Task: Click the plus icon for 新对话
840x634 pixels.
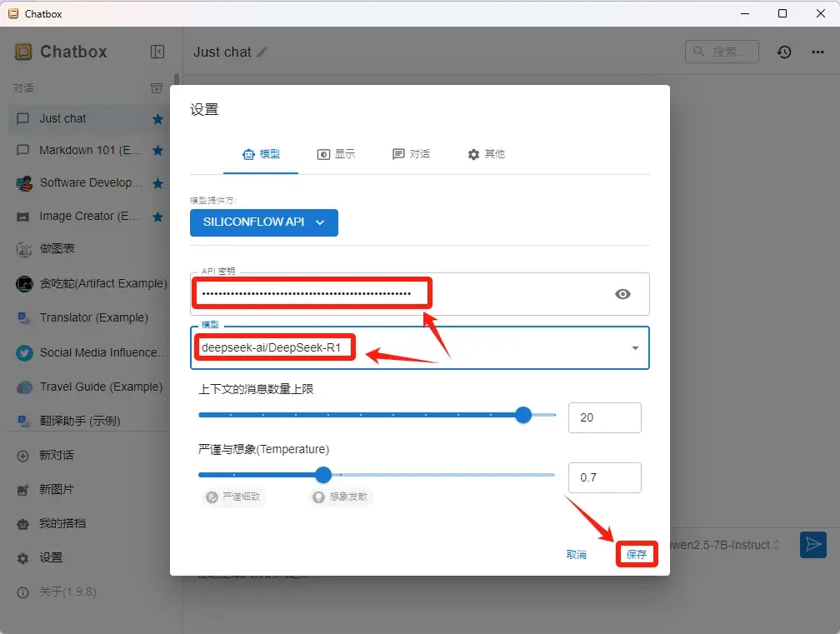Action: (x=22, y=456)
